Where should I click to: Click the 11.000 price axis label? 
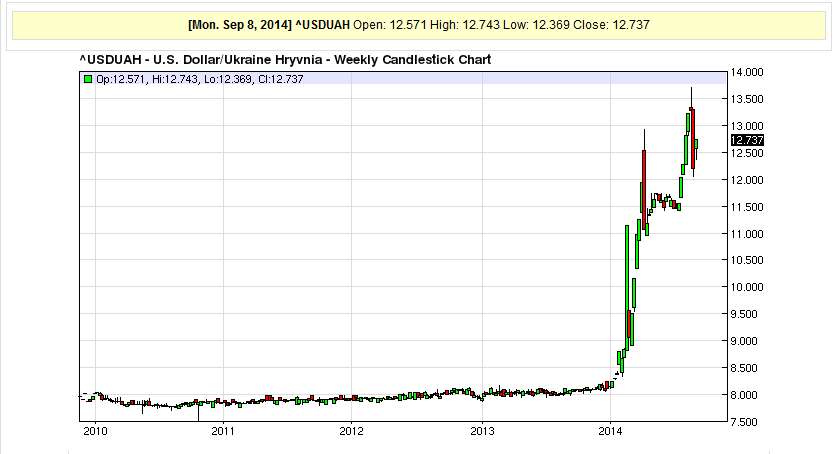(x=747, y=234)
